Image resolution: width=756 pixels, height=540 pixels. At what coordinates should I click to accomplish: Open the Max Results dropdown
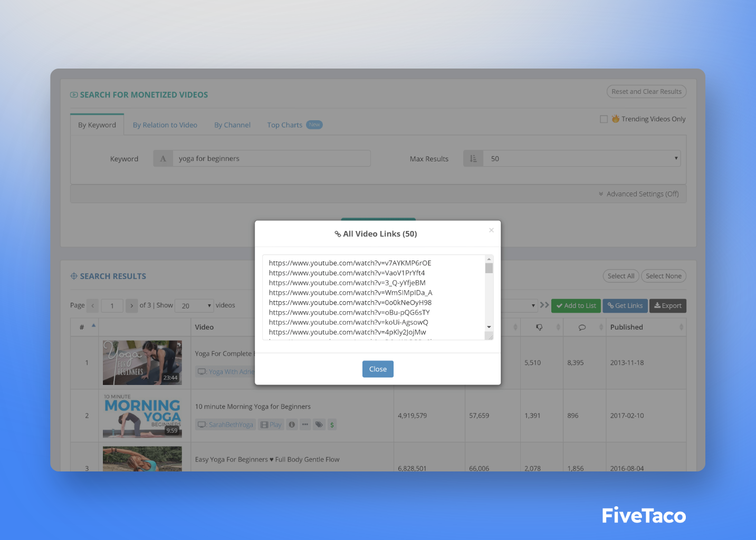tap(581, 159)
